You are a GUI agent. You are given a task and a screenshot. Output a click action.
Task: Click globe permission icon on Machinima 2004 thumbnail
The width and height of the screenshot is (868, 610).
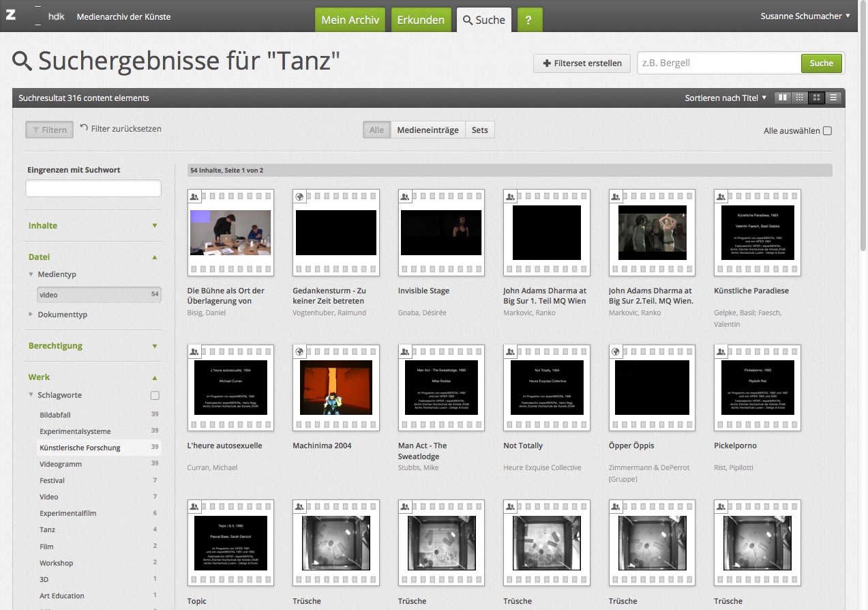point(299,351)
